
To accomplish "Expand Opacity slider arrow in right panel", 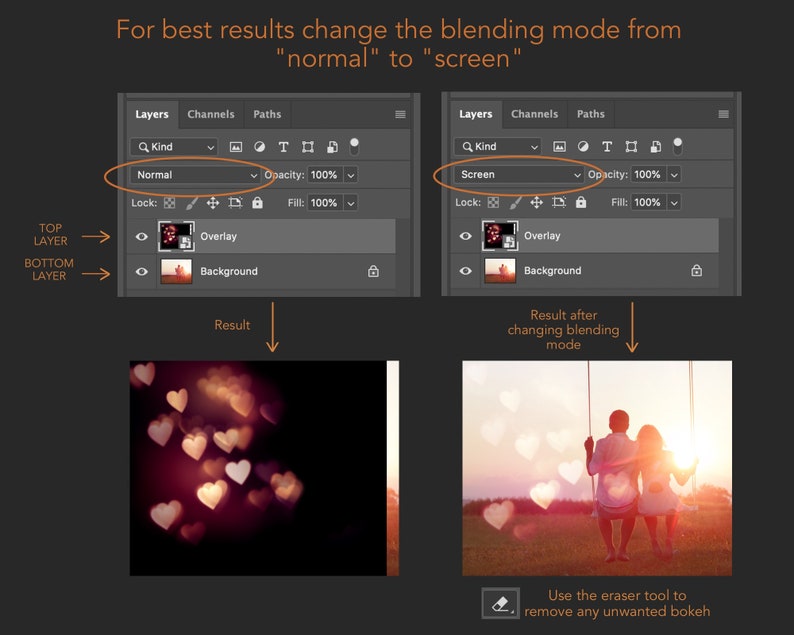I will pyautogui.click(x=674, y=175).
